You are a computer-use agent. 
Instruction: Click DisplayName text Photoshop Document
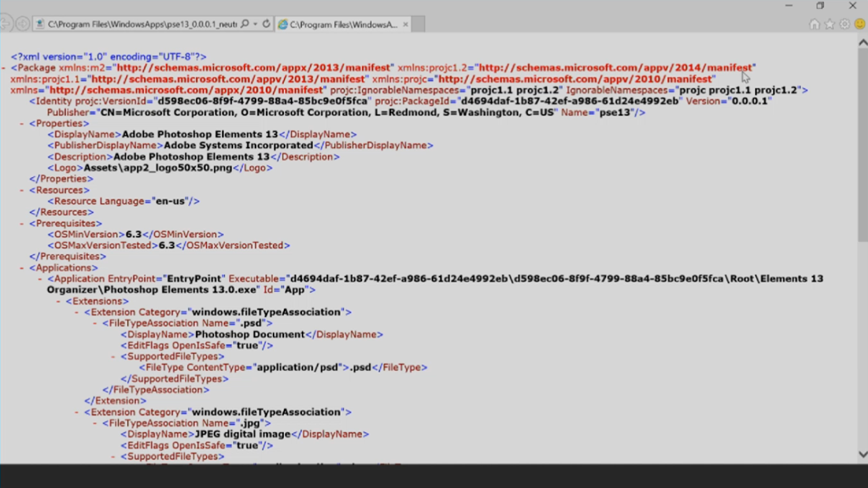(x=250, y=334)
